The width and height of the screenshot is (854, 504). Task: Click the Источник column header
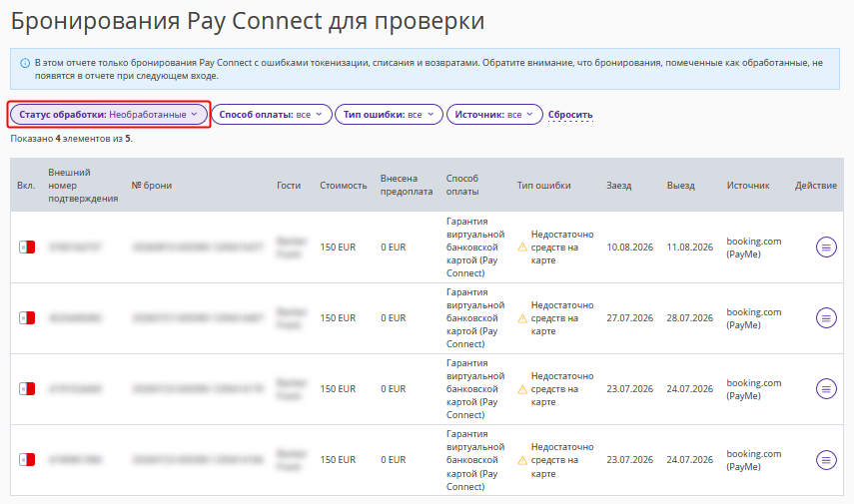pos(748,185)
